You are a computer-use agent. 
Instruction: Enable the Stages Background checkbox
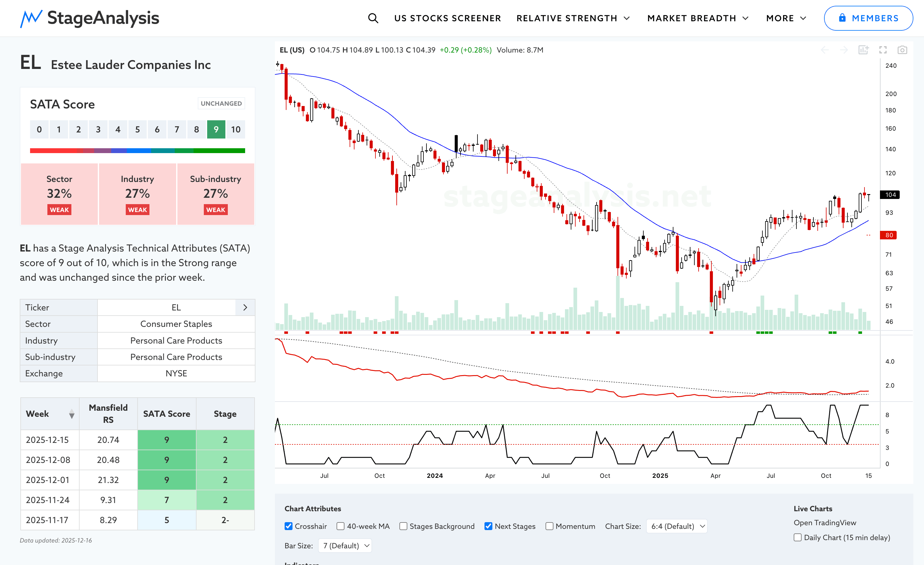pos(403,526)
